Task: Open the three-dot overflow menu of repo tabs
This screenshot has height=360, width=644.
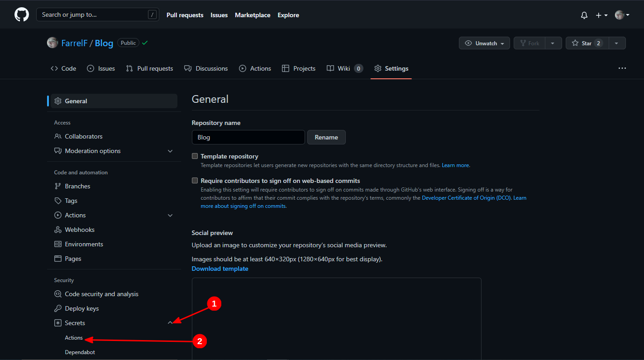Action: 622,68
